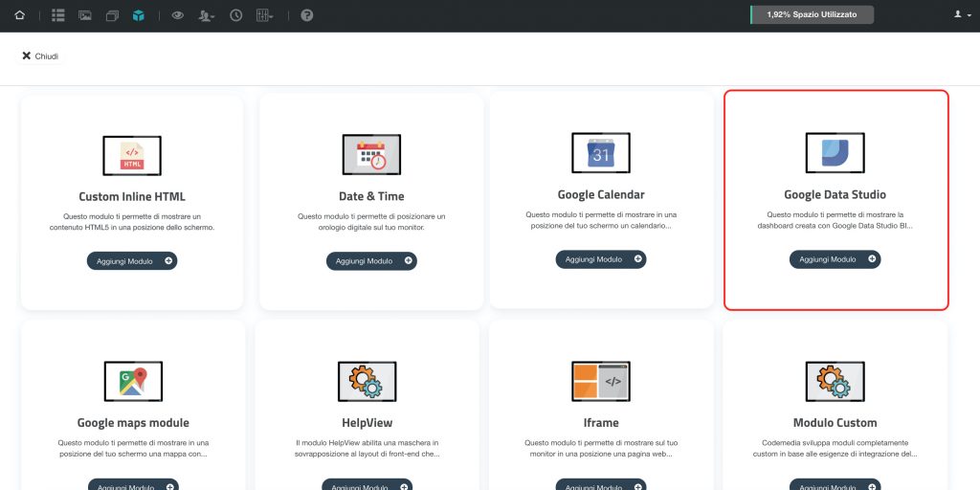This screenshot has height=490, width=980.
Task: Click the Modulo Custom description text
Action: coord(835,448)
